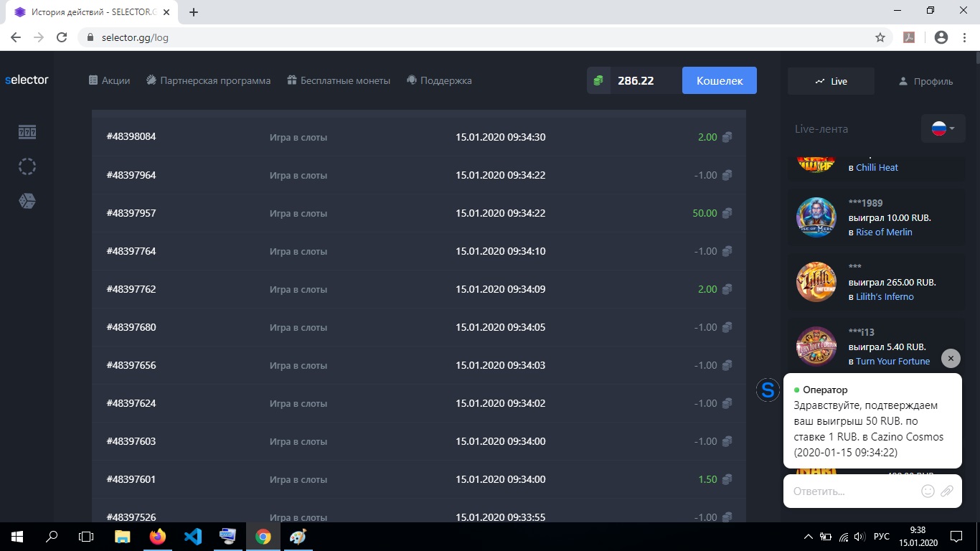Expand the Russian flag language dropdown

(x=943, y=129)
